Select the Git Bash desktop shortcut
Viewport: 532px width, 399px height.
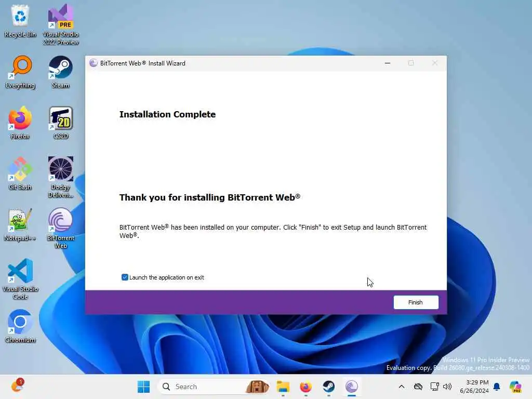(x=20, y=174)
